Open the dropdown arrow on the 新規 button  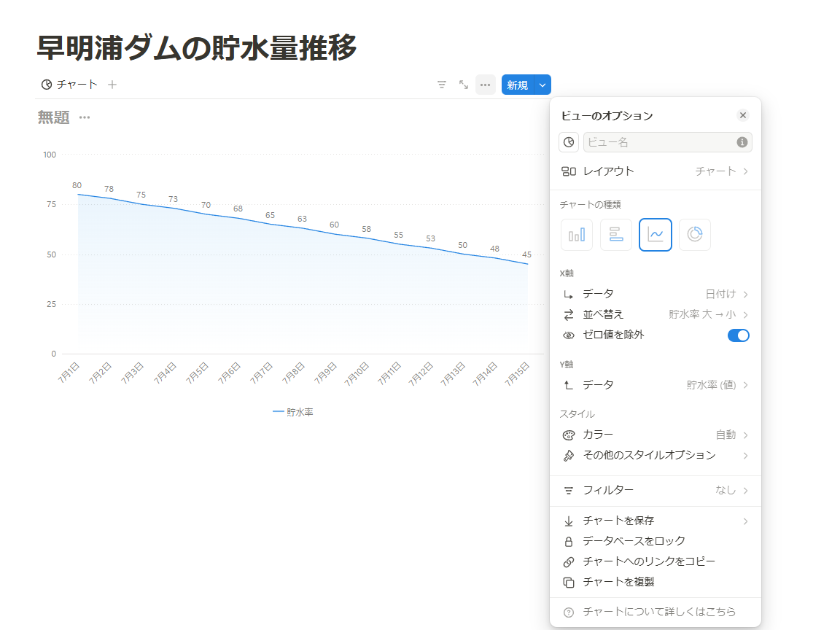542,85
